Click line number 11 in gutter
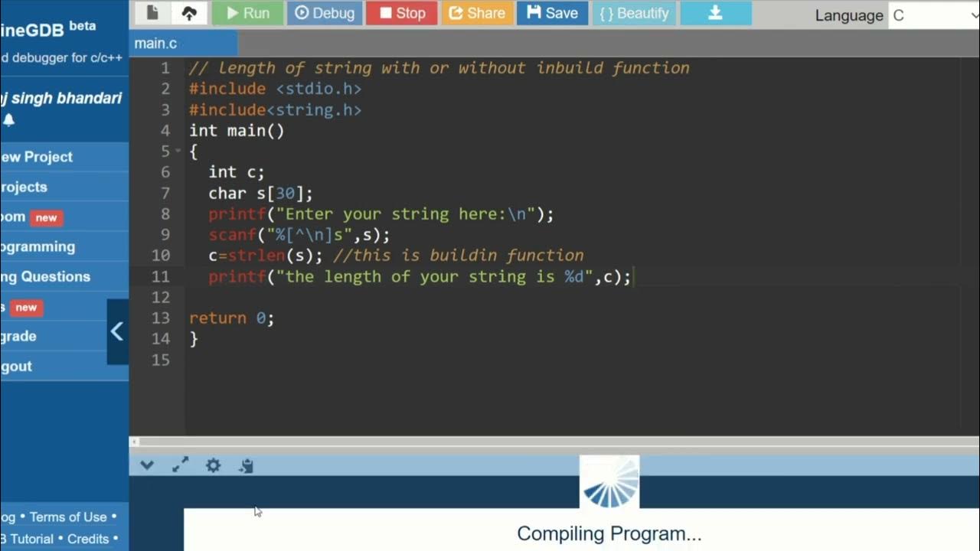 pyautogui.click(x=161, y=276)
